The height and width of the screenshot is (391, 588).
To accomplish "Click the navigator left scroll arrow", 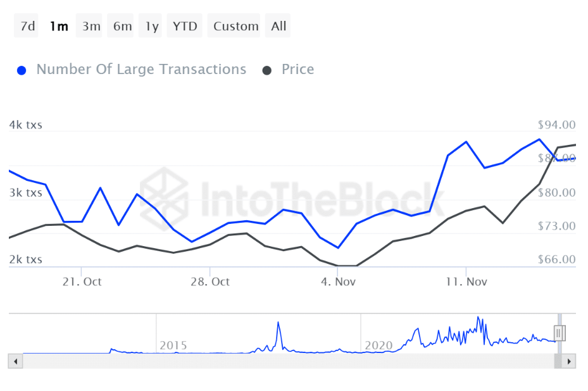I will (15, 361).
